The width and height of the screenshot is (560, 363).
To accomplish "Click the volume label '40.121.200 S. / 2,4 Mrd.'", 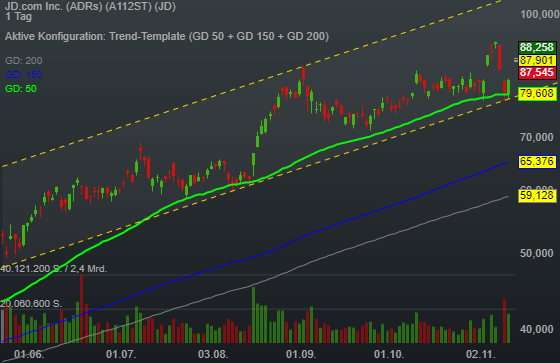I will [x=54, y=269].
